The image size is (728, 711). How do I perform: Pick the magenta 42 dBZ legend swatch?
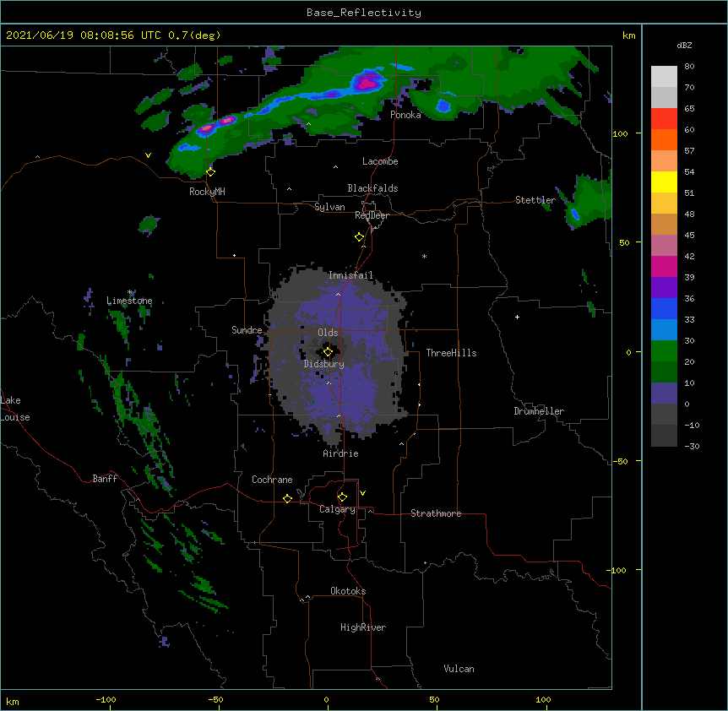(664, 266)
